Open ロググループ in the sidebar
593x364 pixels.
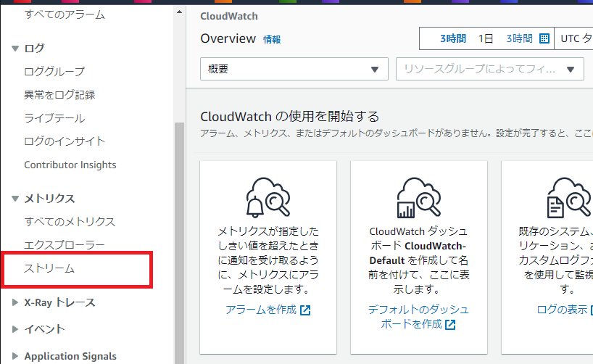[x=54, y=71]
